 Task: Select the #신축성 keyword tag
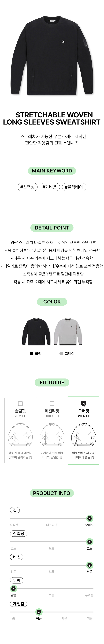(27, 187)
